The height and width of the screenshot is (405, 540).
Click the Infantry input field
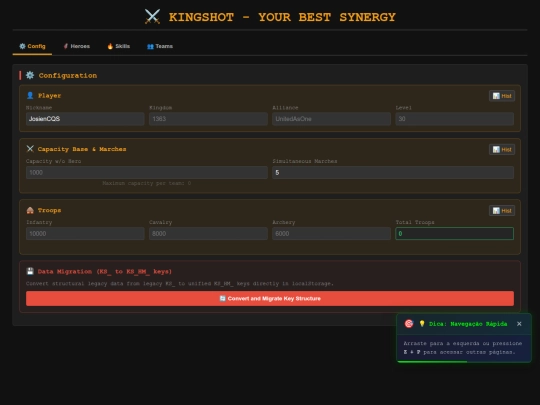[85, 233]
